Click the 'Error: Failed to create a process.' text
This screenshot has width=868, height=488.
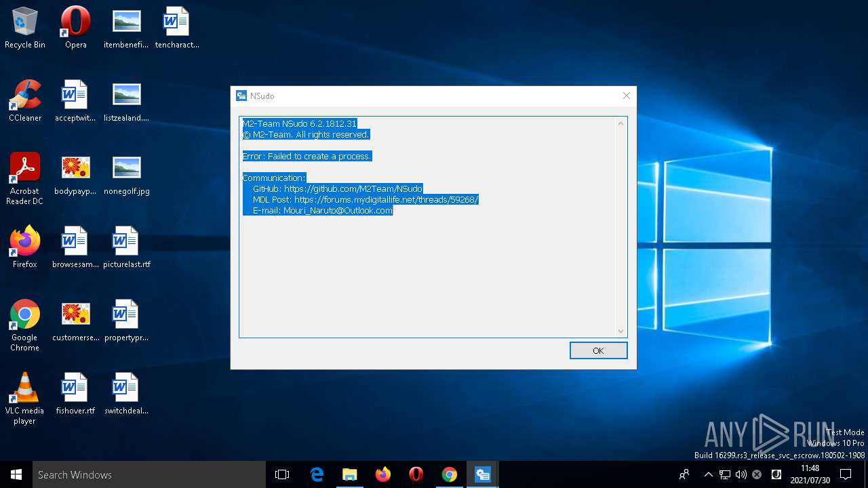tap(307, 156)
